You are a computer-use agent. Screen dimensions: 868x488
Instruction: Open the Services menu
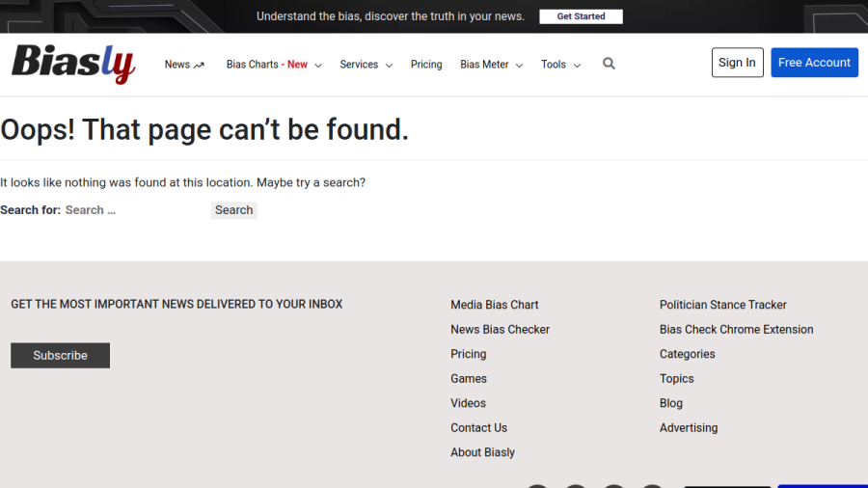click(x=359, y=65)
